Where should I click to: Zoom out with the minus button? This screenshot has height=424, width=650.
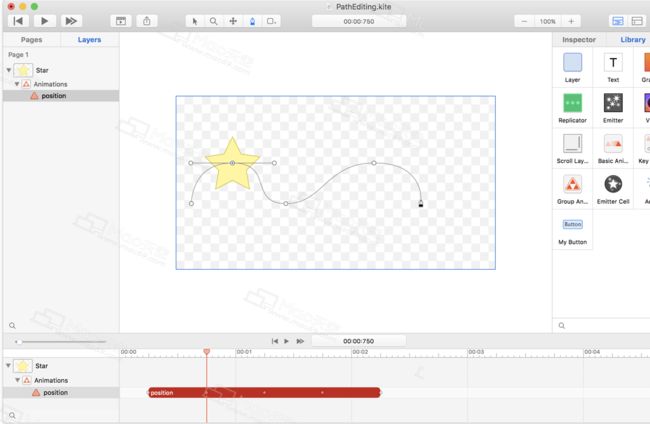(x=524, y=21)
